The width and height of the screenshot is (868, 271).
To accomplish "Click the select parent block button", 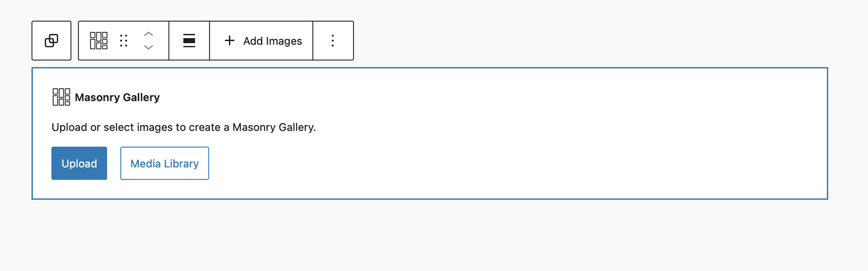I will tap(51, 41).
